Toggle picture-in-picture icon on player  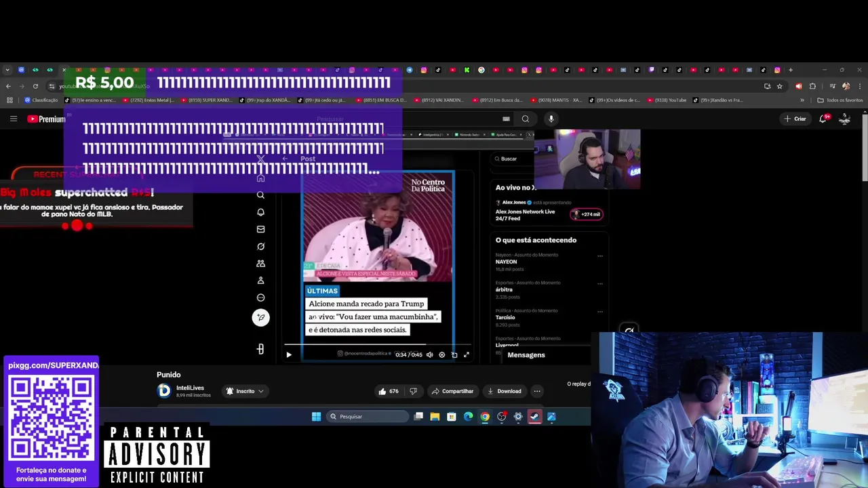pos(454,354)
